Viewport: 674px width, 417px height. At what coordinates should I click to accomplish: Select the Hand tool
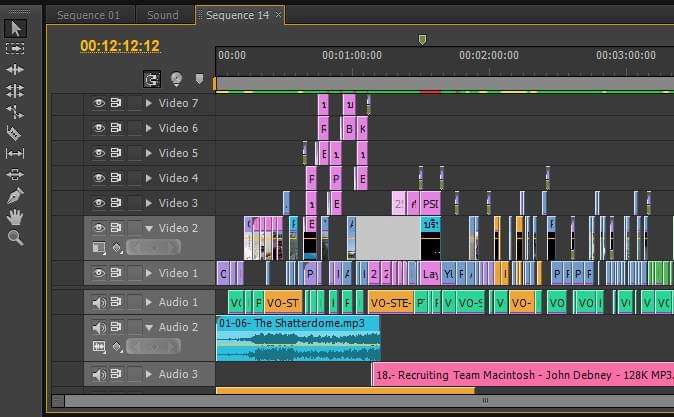coord(15,217)
